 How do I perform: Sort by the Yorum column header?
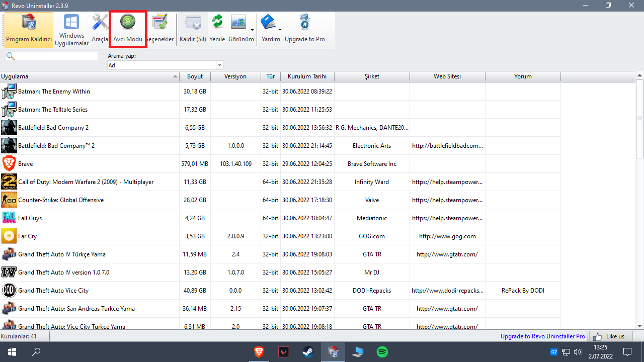[523, 76]
